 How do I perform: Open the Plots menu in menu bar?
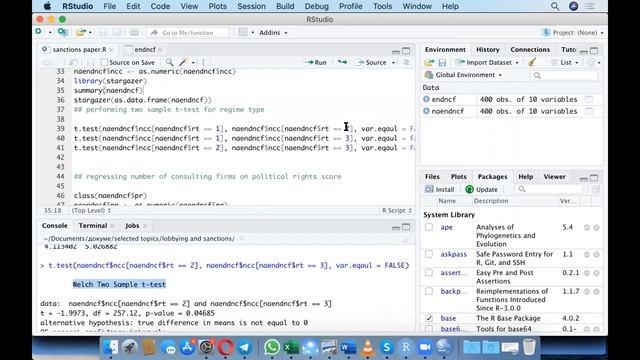217,6
